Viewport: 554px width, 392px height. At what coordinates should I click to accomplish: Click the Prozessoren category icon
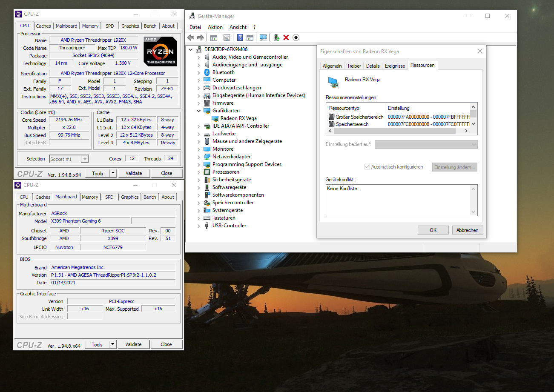(207, 172)
